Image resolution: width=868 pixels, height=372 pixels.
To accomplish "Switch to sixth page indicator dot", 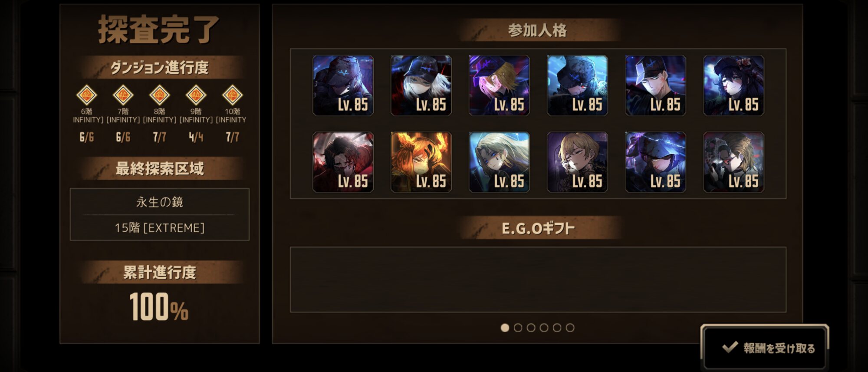I will 570,328.
